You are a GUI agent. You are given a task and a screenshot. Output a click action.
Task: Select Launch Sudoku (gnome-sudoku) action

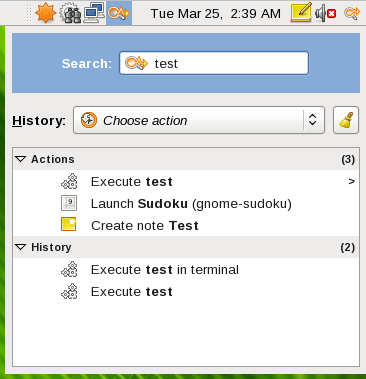[x=186, y=204]
